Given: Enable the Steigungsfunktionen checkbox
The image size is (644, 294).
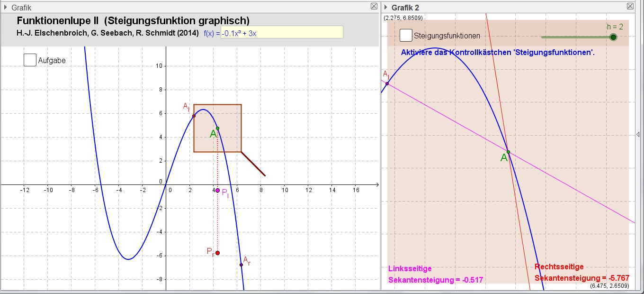Looking at the screenshot, I should pyautogui.click(x=406, y=36).
